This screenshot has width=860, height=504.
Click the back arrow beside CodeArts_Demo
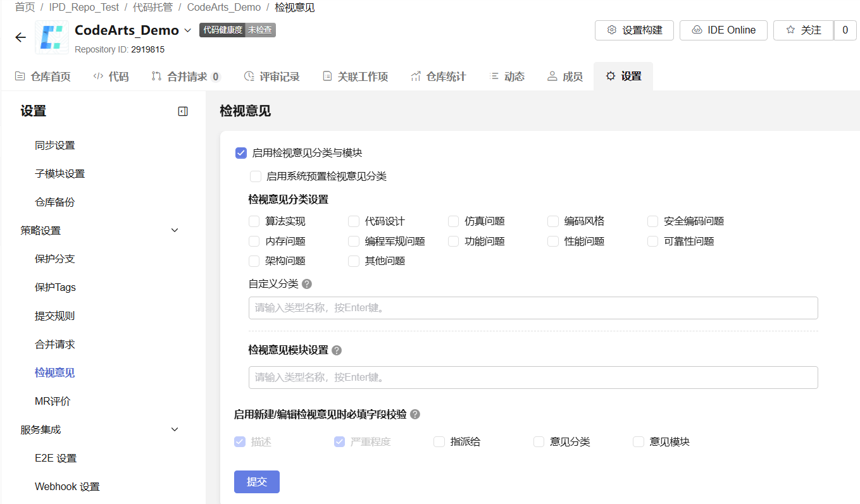click(20, 37)
